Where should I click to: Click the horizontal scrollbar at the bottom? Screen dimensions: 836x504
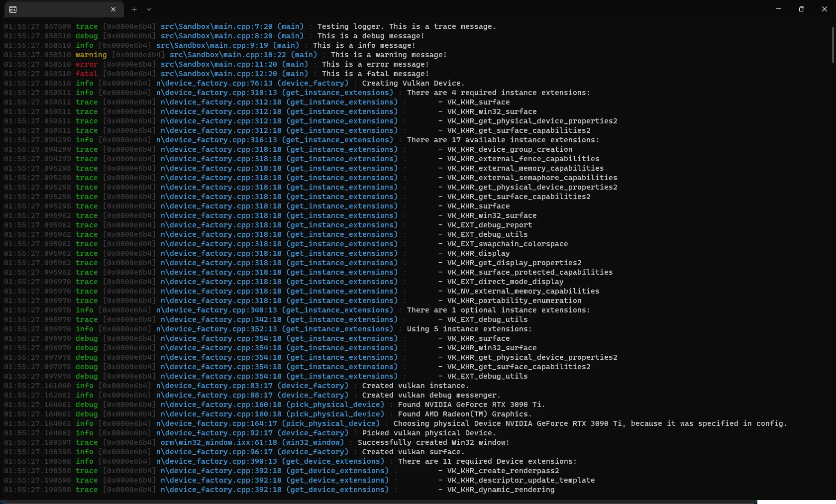pyautogui.click(x=348, y=502)
